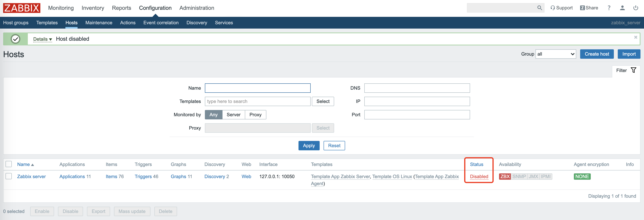Click the Apply filter button
The width and height of the screenshot is (644, 220).
(309, 146)
